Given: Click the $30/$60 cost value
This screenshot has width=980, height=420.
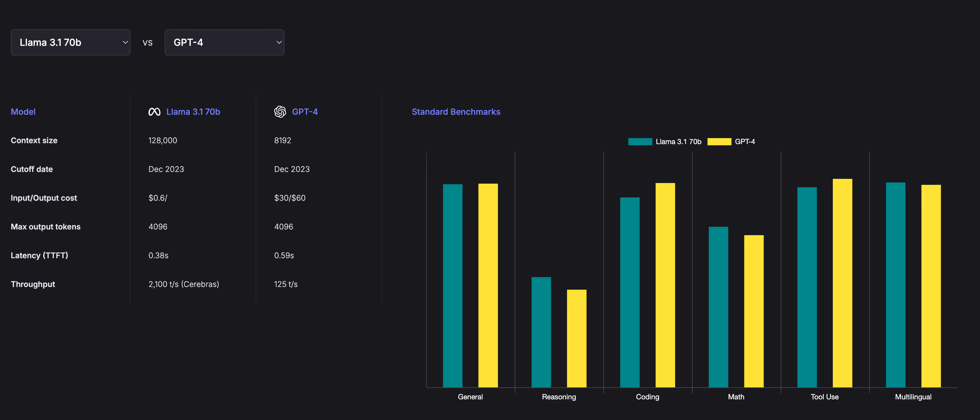Looking at the screenshot, I should (x=289, y=198).
